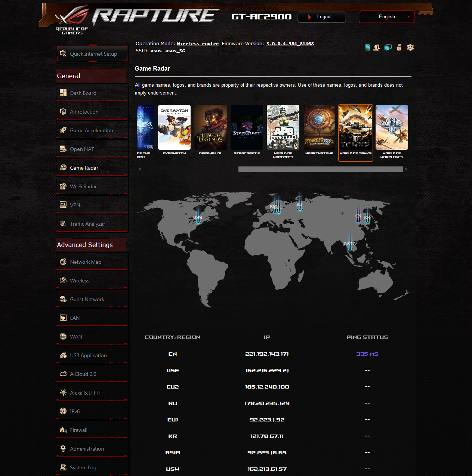
Task: Click the ASIA server marker on map
Action: (x=350, y=244)
